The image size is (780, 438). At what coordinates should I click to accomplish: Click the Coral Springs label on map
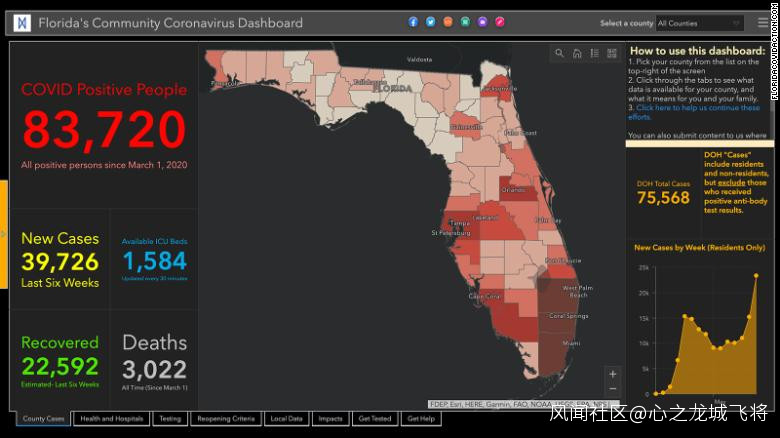pyautogui.click(x=569, y=316)
